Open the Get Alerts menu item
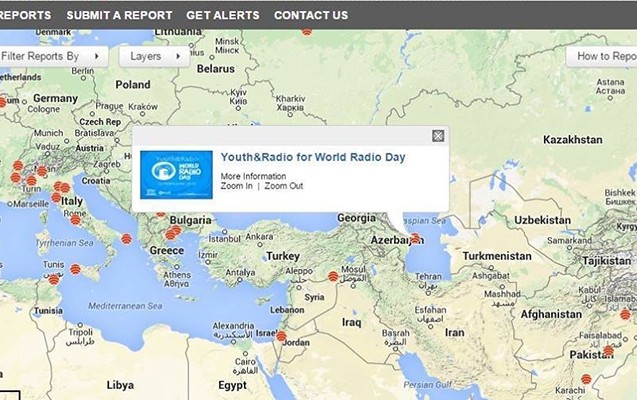 coord(223,15)
